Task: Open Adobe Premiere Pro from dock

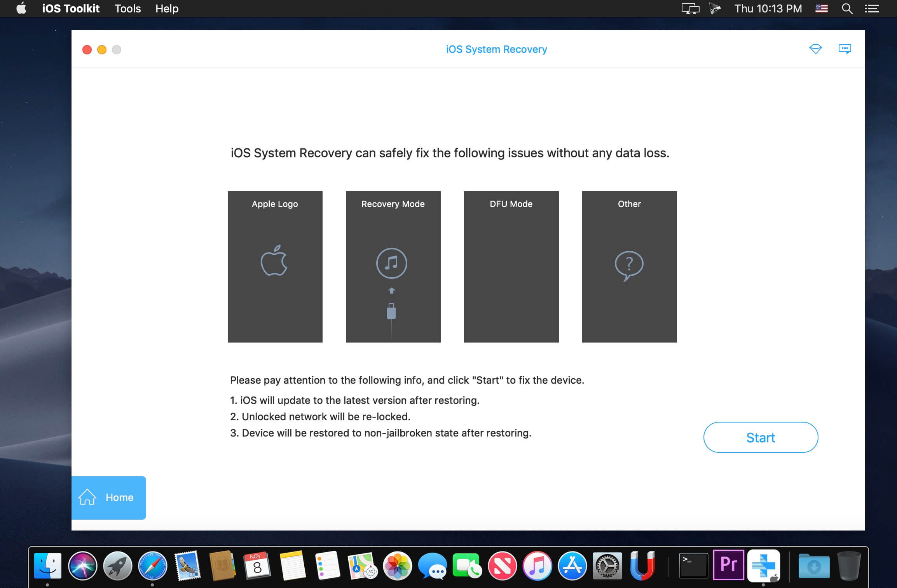Action: point(728,565)
